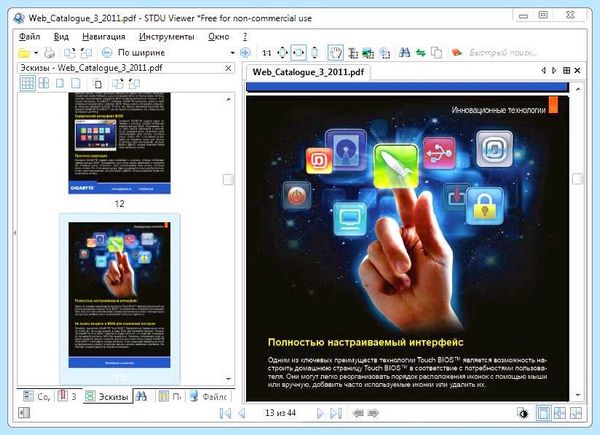Viewport: 600px width, 435px height.
Task: Switch to the 'П' highlights sidebar tab
Action: click(170, 396)
